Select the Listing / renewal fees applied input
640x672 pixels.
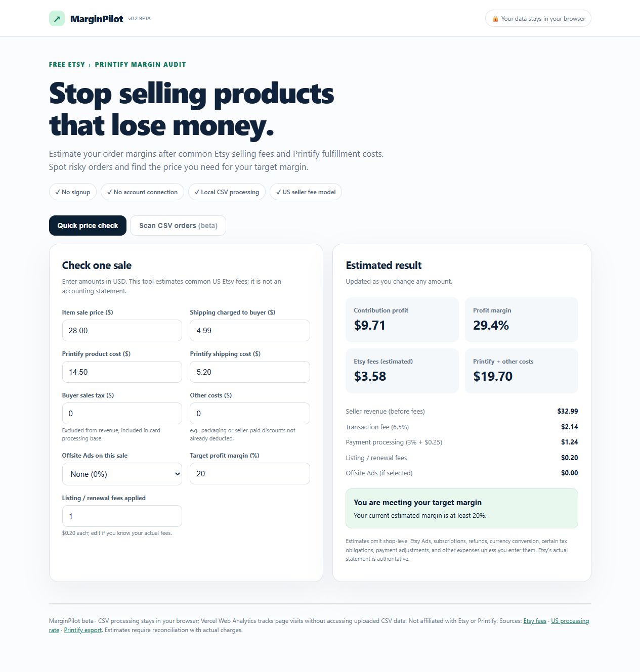tap(122, 516)
